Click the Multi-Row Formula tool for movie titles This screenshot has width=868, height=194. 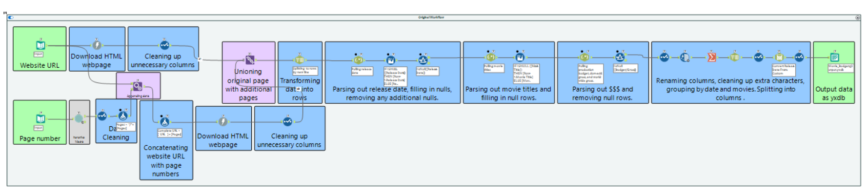(x=520, y=57)
